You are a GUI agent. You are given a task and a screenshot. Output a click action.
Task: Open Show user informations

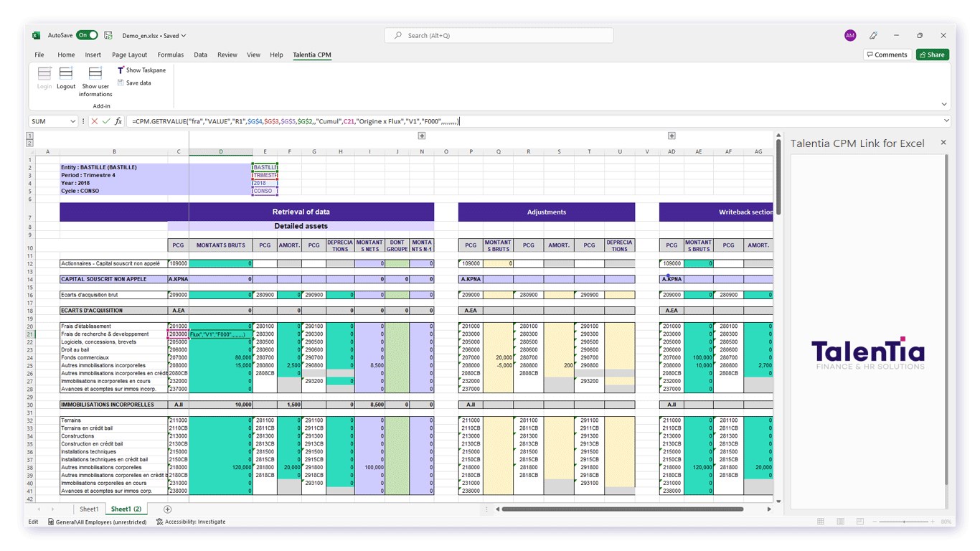tap(95, 82)
